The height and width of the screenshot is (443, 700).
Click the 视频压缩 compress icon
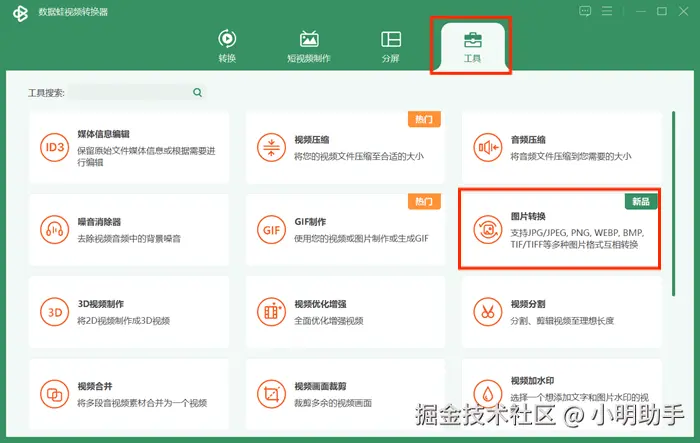pyautogui.click(x=271, y=147)
